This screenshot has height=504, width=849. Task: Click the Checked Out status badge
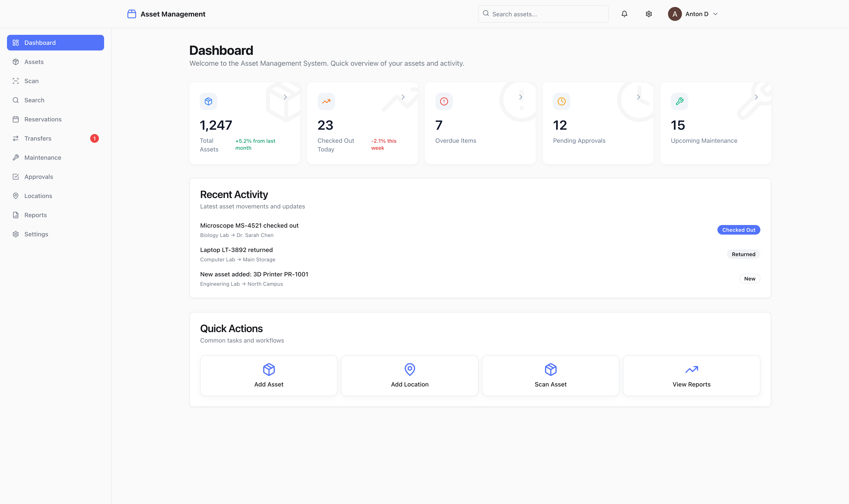(738, 230)
